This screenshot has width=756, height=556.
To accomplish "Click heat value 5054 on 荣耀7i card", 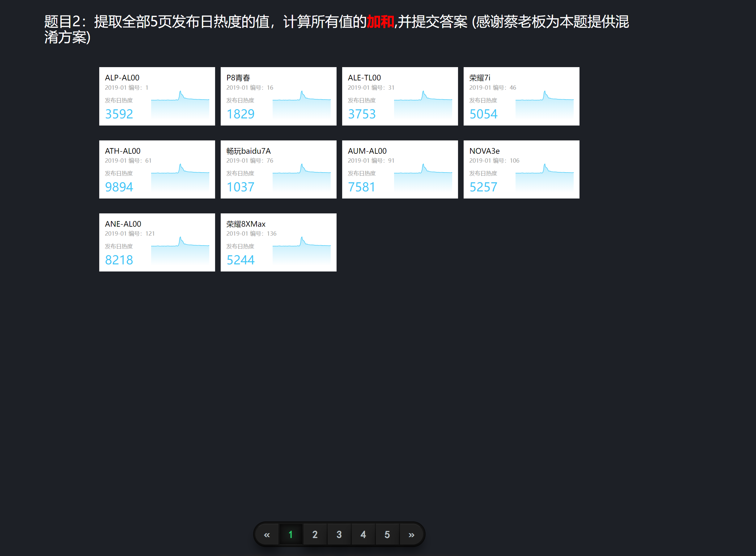I will click(483, 114).
